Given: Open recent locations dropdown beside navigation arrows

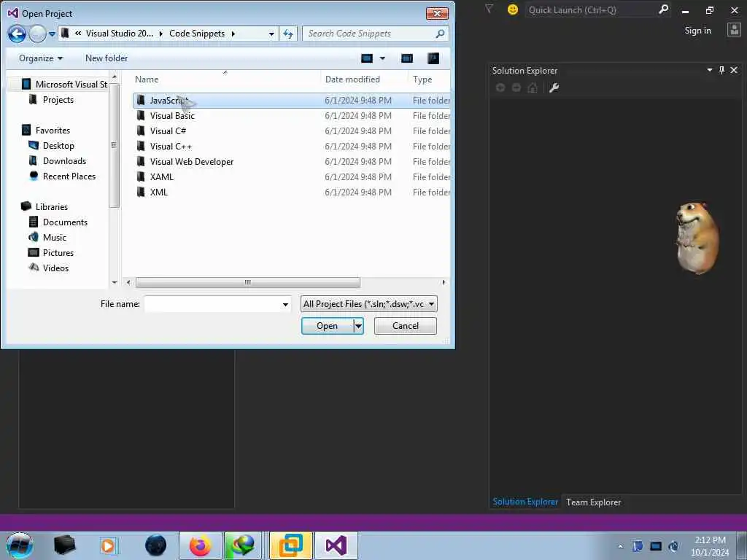Looking at the screenshot, I should click(x=52, y=34).
